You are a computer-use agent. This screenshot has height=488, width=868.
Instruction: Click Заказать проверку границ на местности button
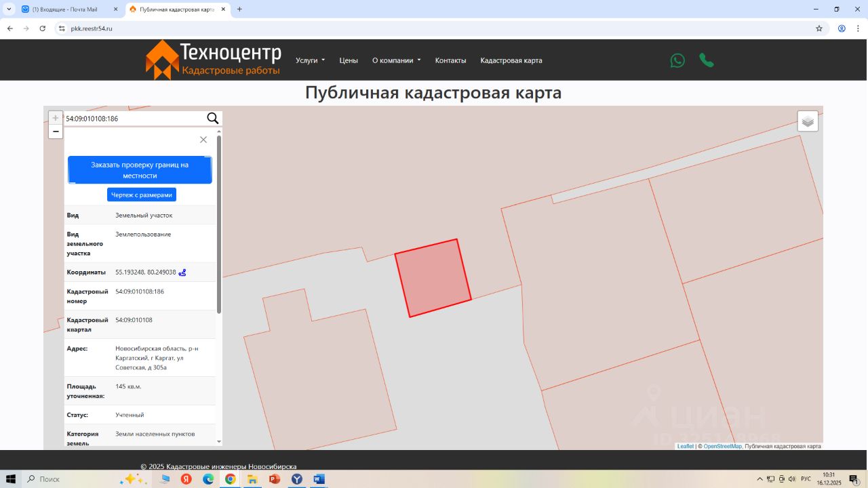[x=140, y=170]
